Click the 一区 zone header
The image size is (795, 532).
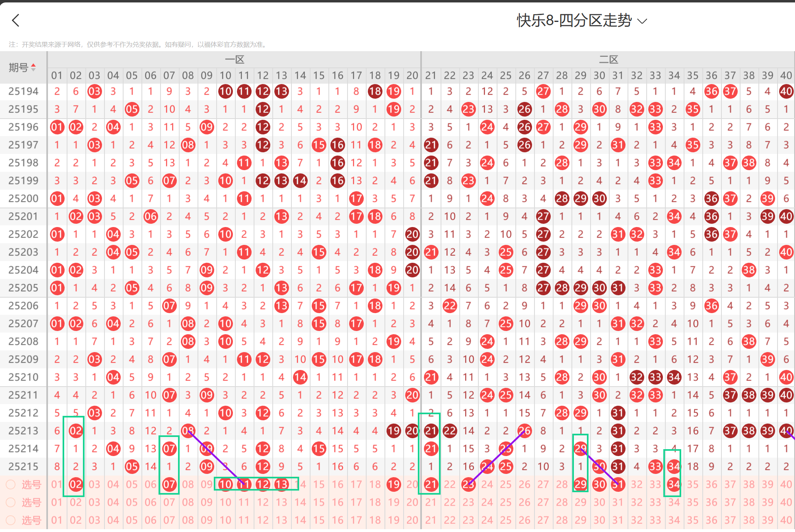point(235,60)
